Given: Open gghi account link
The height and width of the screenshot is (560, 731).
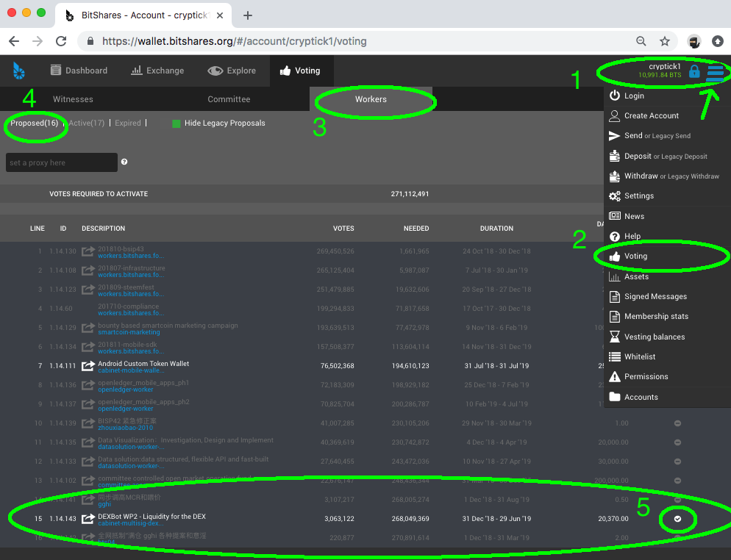Looking at the screenshot, I should [x=104, y=504].
